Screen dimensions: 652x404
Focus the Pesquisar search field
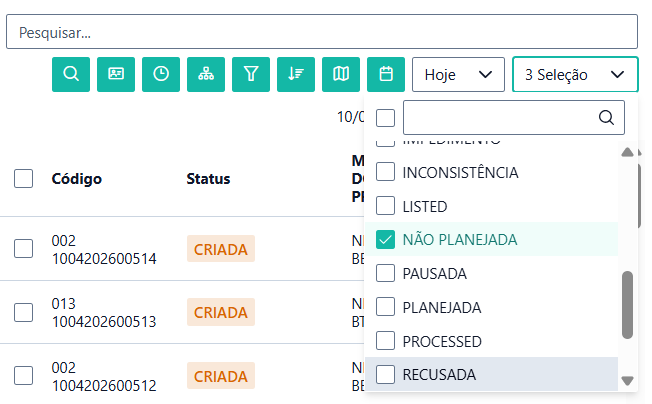pos(321,32)
